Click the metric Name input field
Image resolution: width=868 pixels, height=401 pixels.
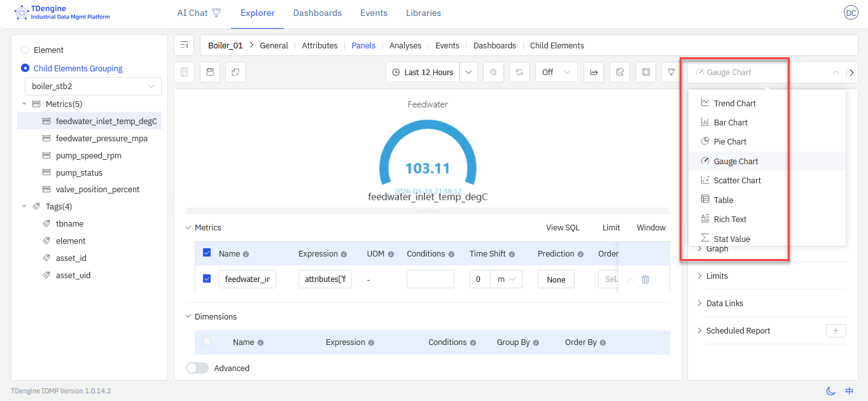coord(248,279)
